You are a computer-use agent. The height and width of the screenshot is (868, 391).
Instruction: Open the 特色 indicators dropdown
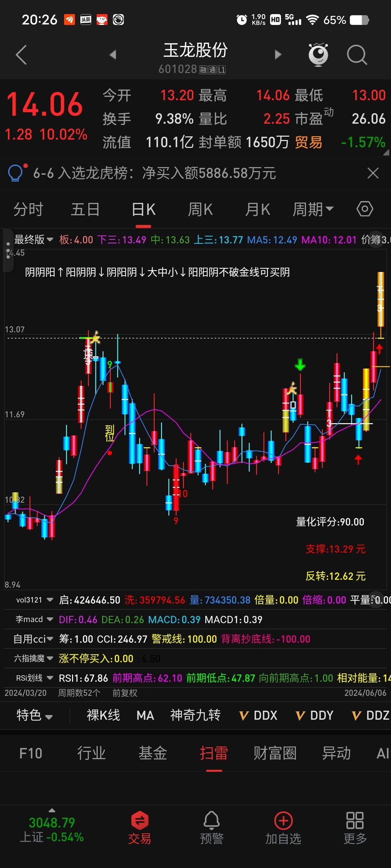click(34, 715)
